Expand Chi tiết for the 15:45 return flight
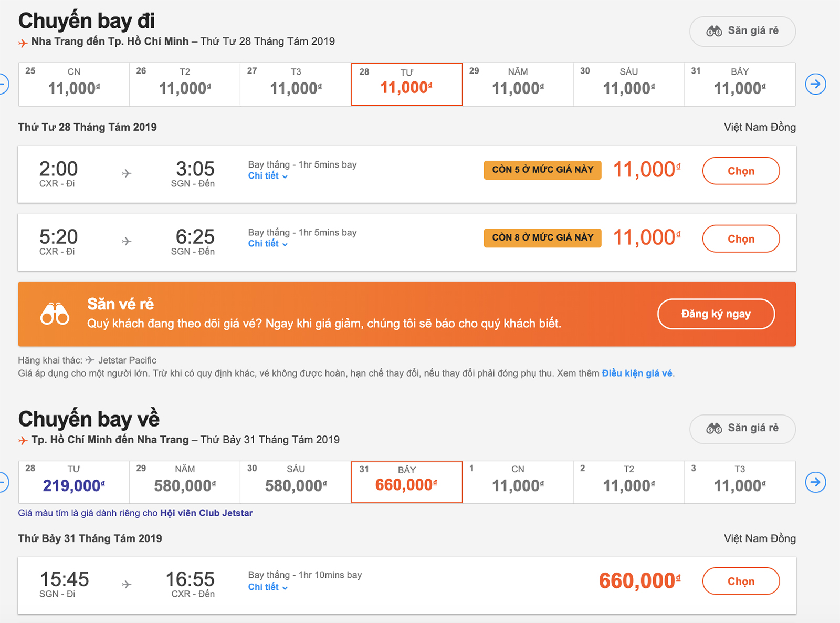 coord(268,587)
